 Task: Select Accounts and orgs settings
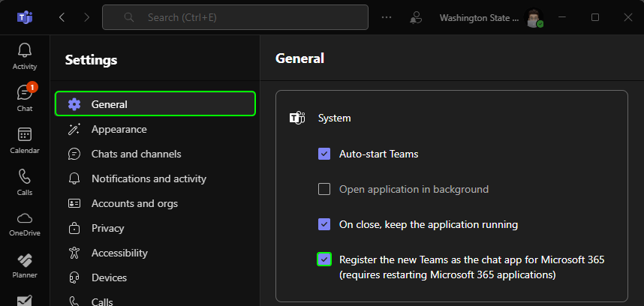tap(155, 203)
